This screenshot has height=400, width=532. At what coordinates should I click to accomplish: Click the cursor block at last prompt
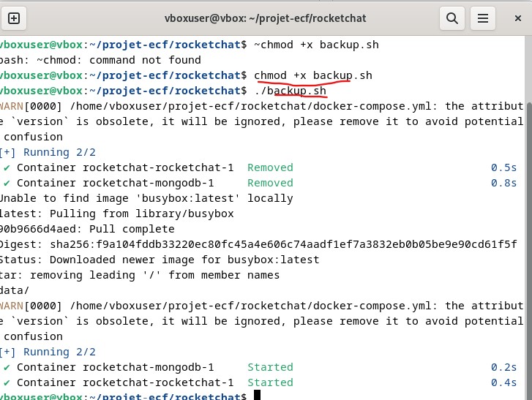click(257, 396)
